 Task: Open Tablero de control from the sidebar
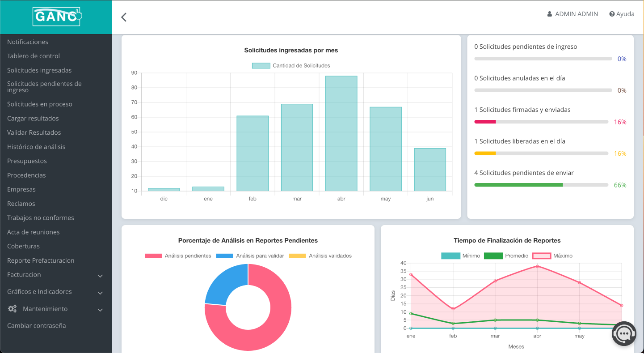tap(33, 56)
